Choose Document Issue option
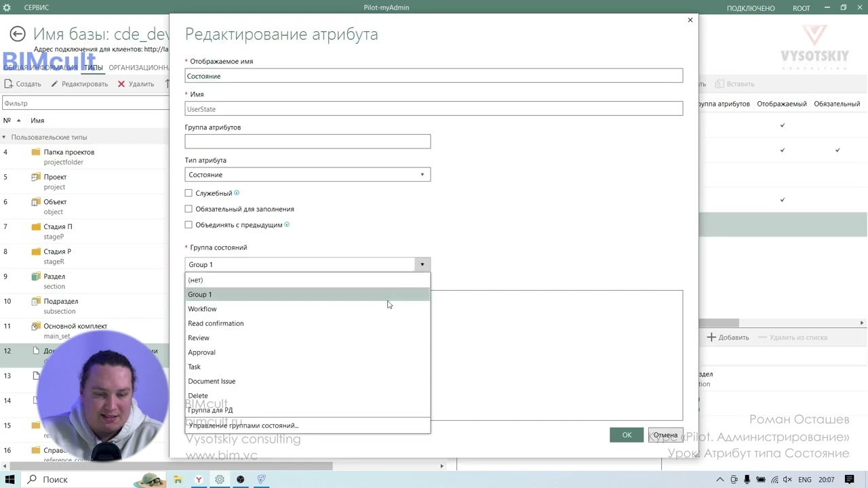The height and width of the screenshot is (488, 868). click(x=307, y=381)
